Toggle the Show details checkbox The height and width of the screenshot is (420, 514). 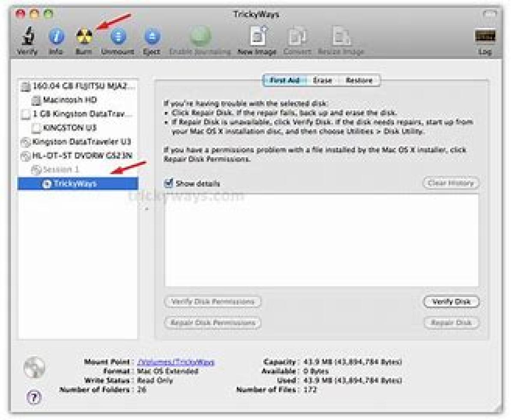pyautogui.click(x=169, y=183)
